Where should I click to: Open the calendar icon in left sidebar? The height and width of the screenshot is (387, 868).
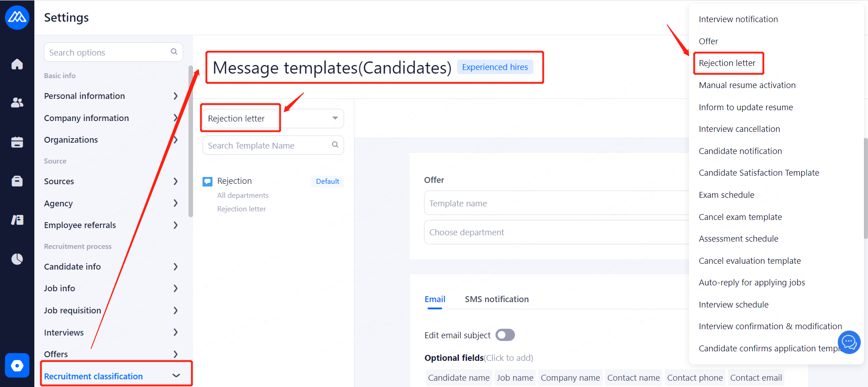(17, 142)
